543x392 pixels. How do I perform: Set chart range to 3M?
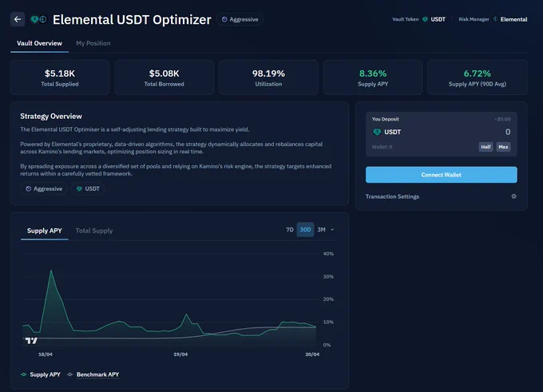click(x=321, y=230)
